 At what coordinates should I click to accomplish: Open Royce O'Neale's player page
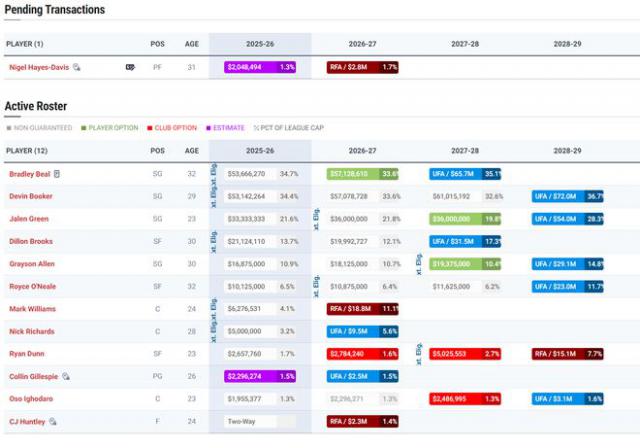[32, 287]
